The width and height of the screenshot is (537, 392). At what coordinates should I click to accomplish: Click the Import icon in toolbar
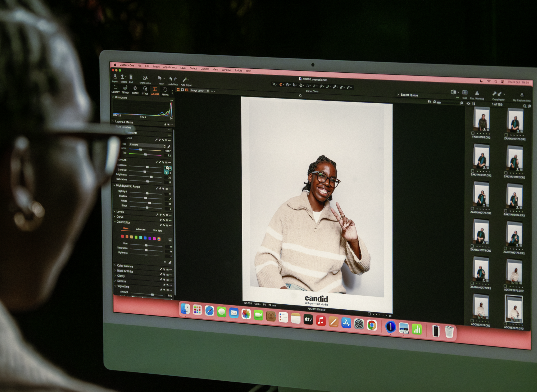click(x=115, y=76)
